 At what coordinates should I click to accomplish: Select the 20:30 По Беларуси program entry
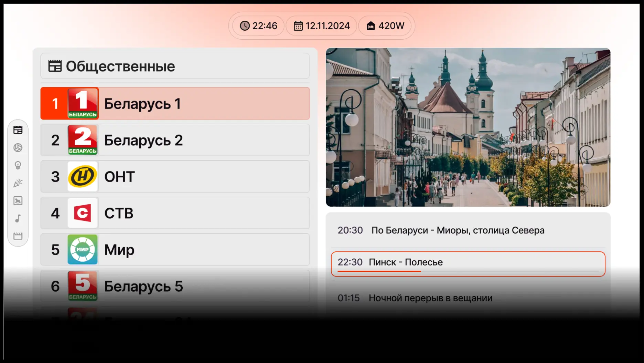[468, 230]
